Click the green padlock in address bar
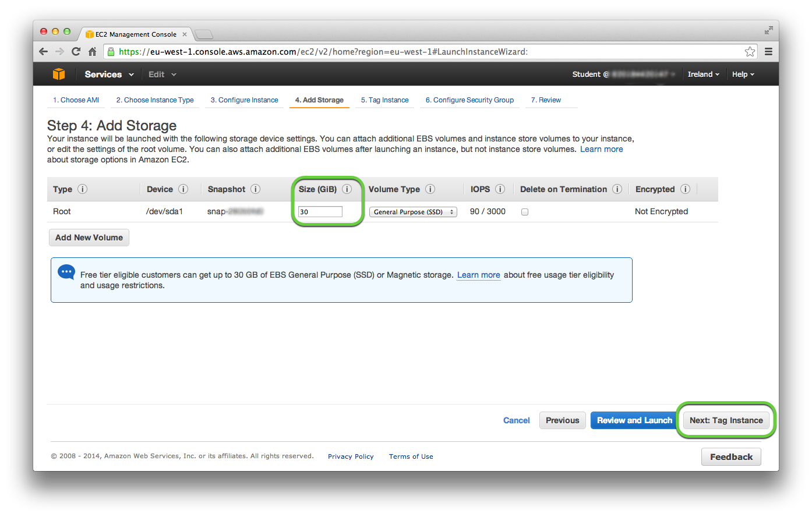 [111, 52]
